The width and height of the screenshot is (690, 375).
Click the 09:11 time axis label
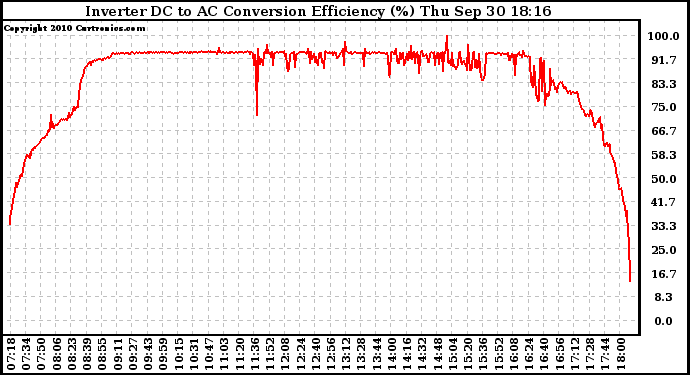[117, 354]
